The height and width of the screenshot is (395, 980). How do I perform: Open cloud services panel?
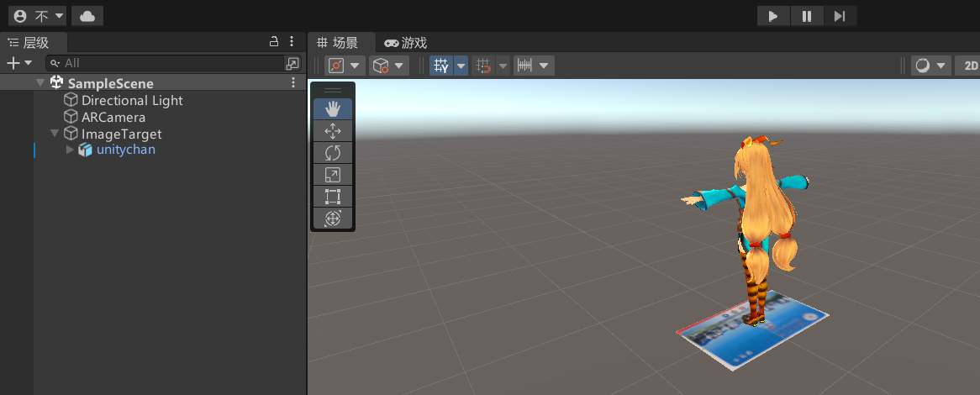(87, 16)
